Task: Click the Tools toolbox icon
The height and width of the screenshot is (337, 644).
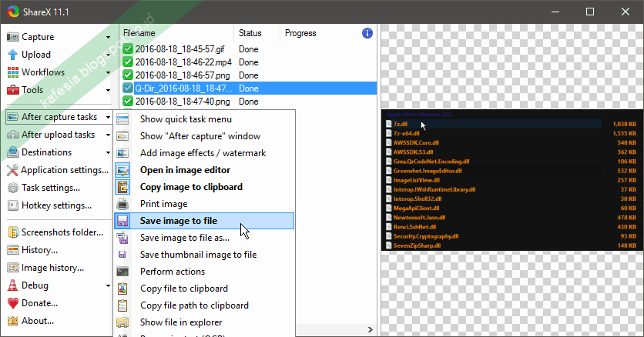Action: click(13, 90)
